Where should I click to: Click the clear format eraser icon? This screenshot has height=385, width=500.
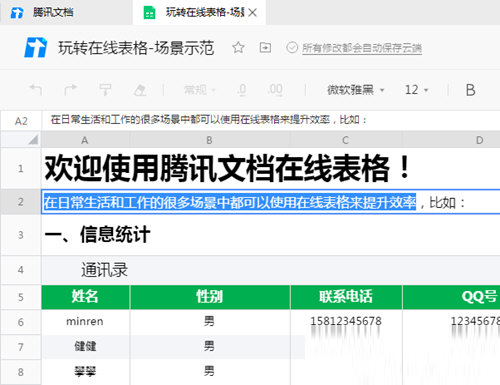click(140, 90)
